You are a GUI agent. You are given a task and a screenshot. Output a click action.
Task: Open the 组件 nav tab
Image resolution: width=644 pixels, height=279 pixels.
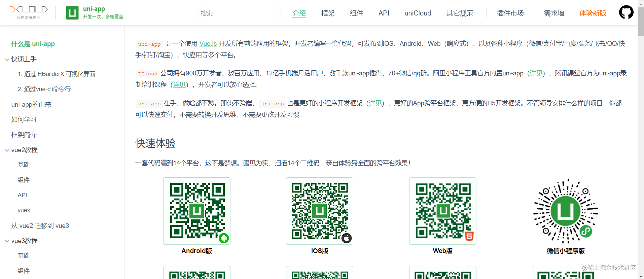356,13
